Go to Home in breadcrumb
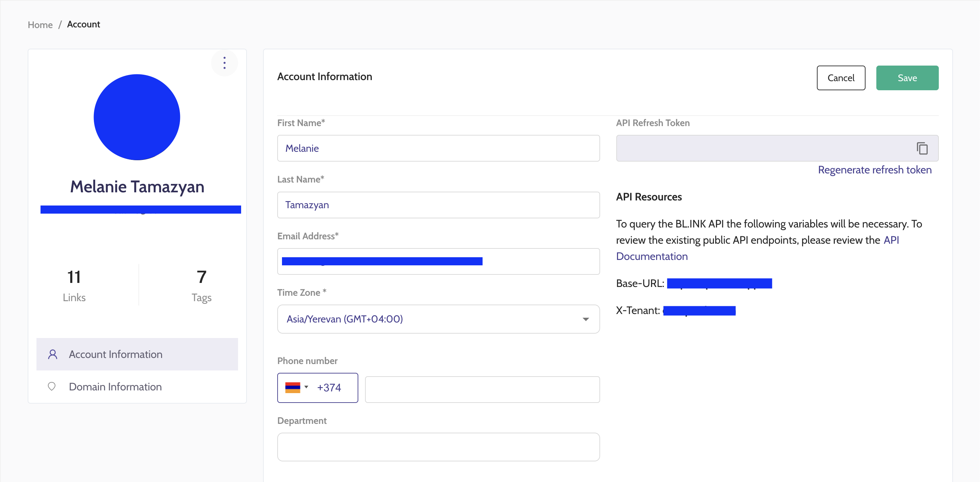The width and height of the screenshot is (980, 482). [x=40, y=25]
